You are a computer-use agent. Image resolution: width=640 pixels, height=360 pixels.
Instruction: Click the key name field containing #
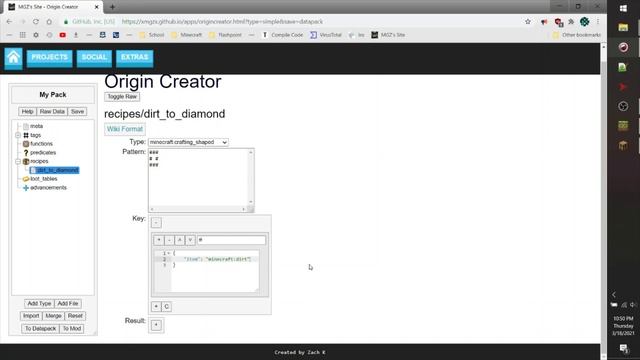click(231, 240)
